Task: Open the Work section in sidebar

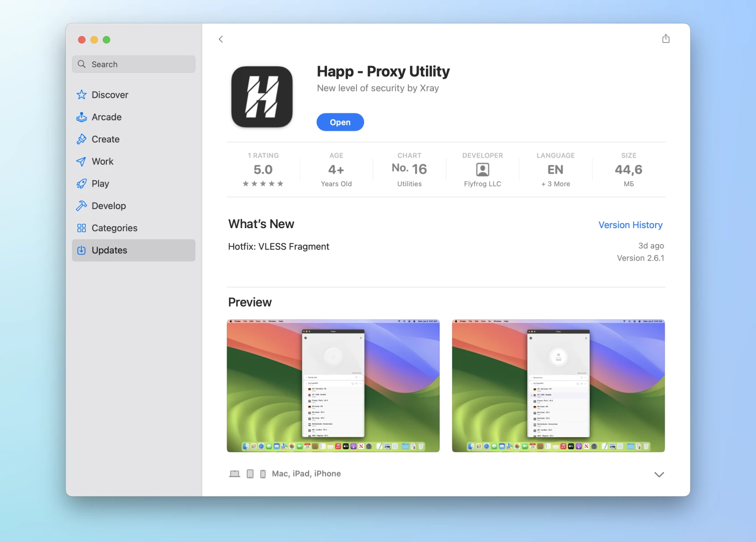Action: pos(102,162)
